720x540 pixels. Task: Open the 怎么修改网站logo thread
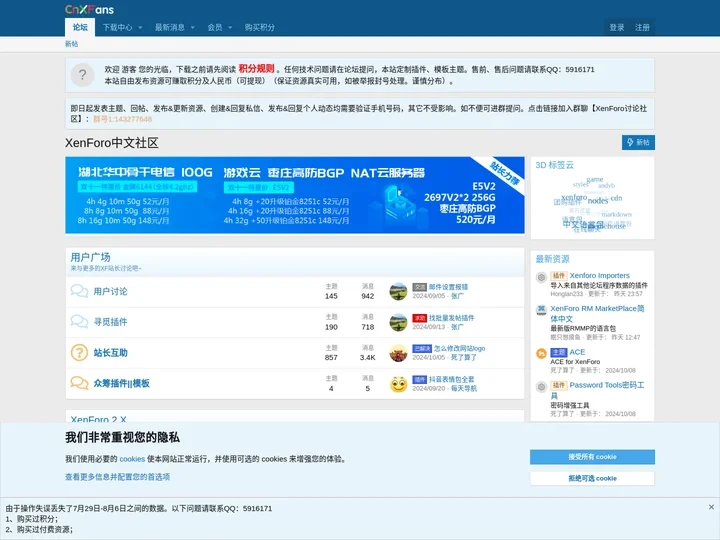[x=459, y=349]
